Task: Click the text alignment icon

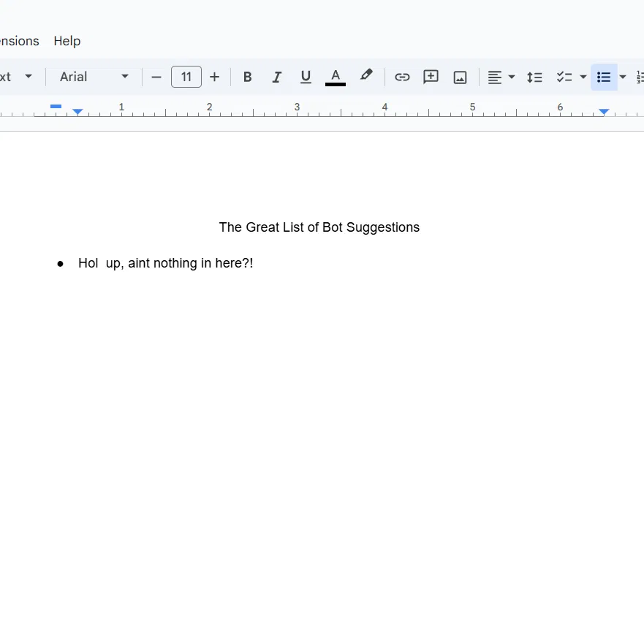Action: [494, 77]
